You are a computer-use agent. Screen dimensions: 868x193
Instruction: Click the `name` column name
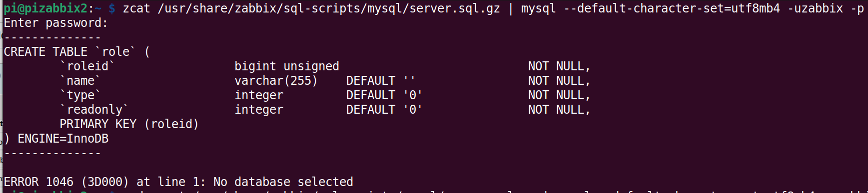pyautogui.click(x=80, y=81)
